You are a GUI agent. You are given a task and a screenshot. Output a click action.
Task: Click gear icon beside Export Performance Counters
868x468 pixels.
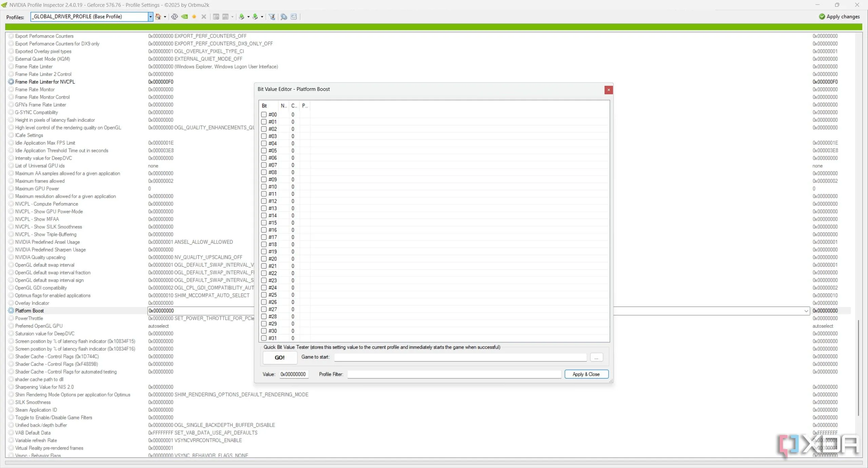pos(11,36)
